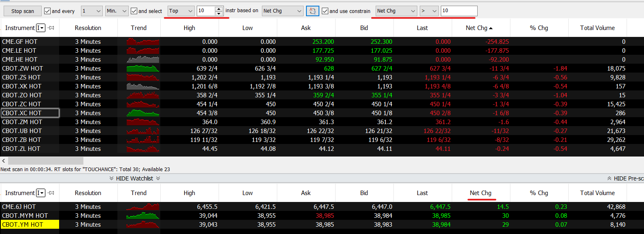Click the swap arrows icon button in toolbar
Image resolution: width=644 pixels, height=234 pixels.
[x=312, y=11]
